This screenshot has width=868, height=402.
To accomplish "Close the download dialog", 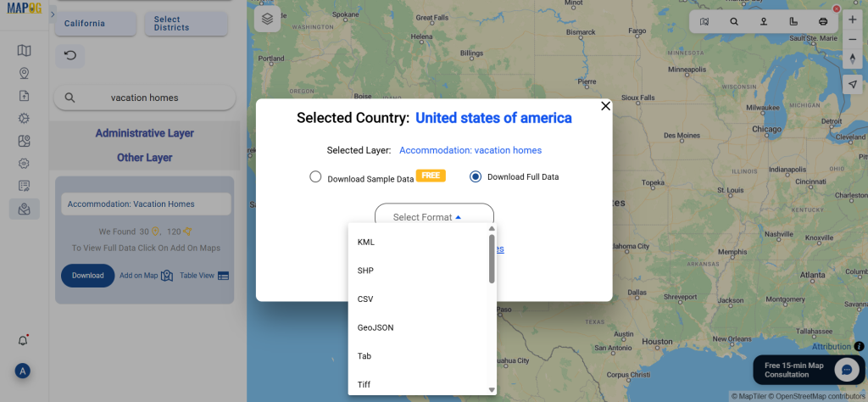I will tap(605, 106).
